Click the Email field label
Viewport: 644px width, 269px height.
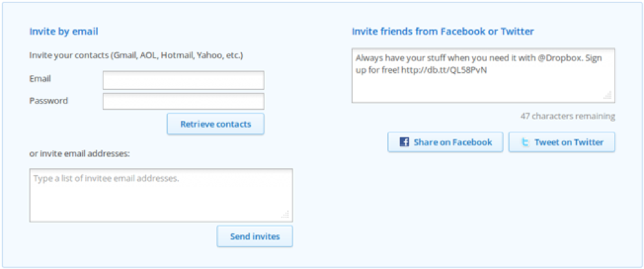point(40,79)
